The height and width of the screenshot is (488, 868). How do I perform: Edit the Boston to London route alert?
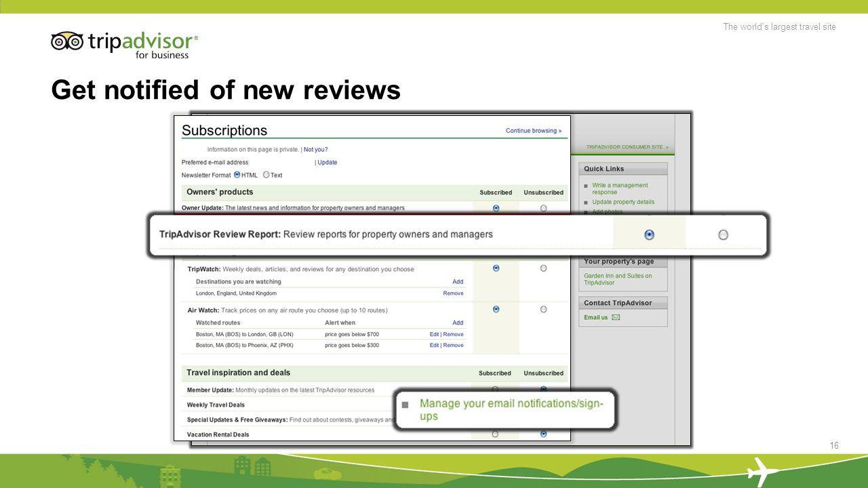coord(434,334)
